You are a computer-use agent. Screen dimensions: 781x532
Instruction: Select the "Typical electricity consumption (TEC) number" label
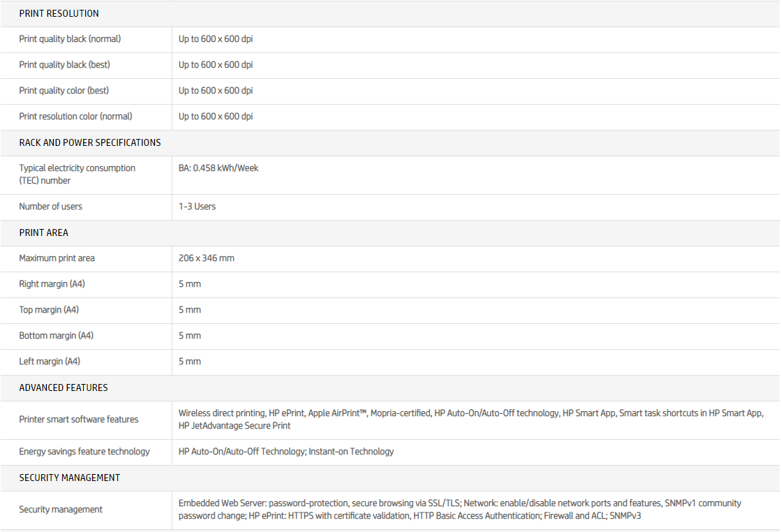[x=77, y=174]
